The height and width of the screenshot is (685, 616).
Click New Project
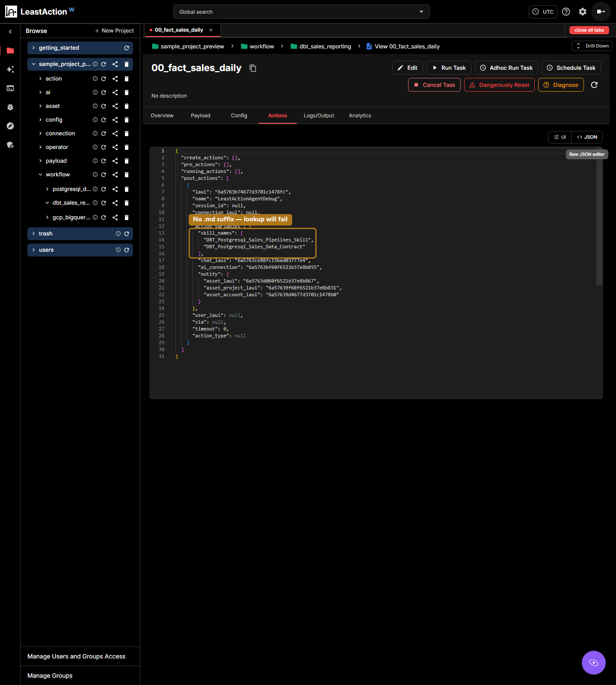click(x=115, y=31)
